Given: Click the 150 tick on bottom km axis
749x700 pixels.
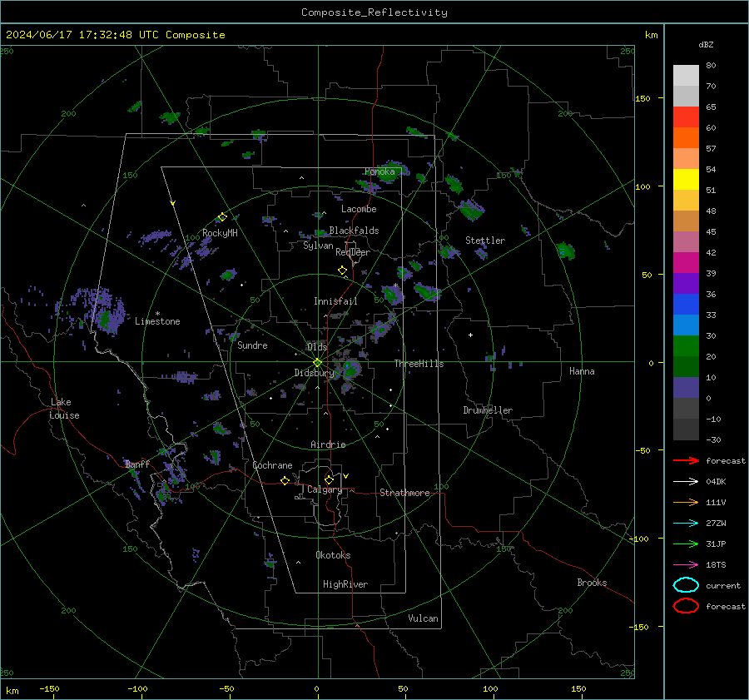Looking at the screenshot, I should (578, 688).
